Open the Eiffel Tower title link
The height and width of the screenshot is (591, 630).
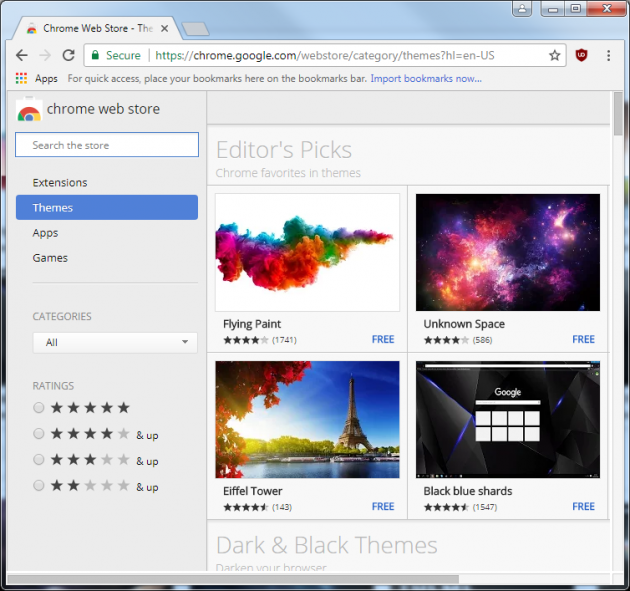pos(253,491)
